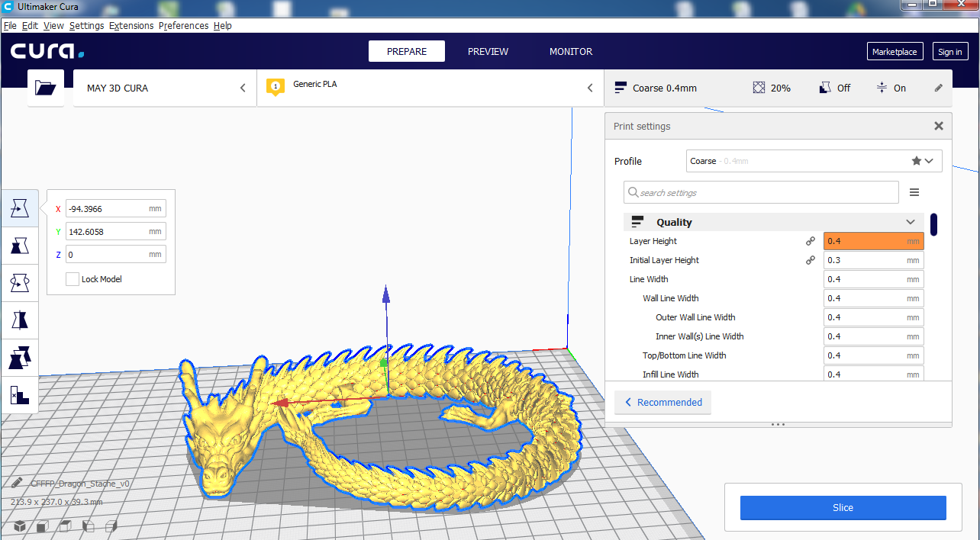This screenshot has width=980, height=540.
Task: Switch to the MONITOR stage
Action: (571, 51)
